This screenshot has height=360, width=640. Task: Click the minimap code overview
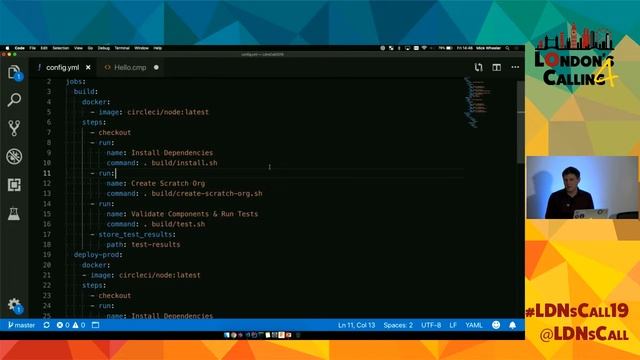pyautogui.click(x=477, y=102)
